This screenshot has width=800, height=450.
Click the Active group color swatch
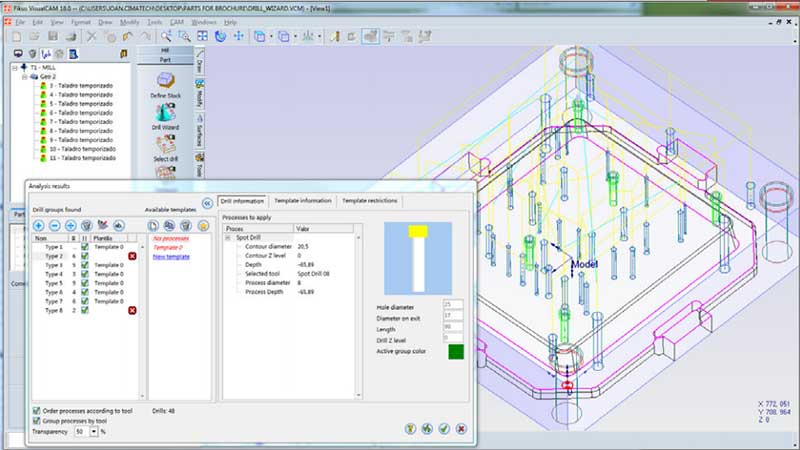[455, 352]
